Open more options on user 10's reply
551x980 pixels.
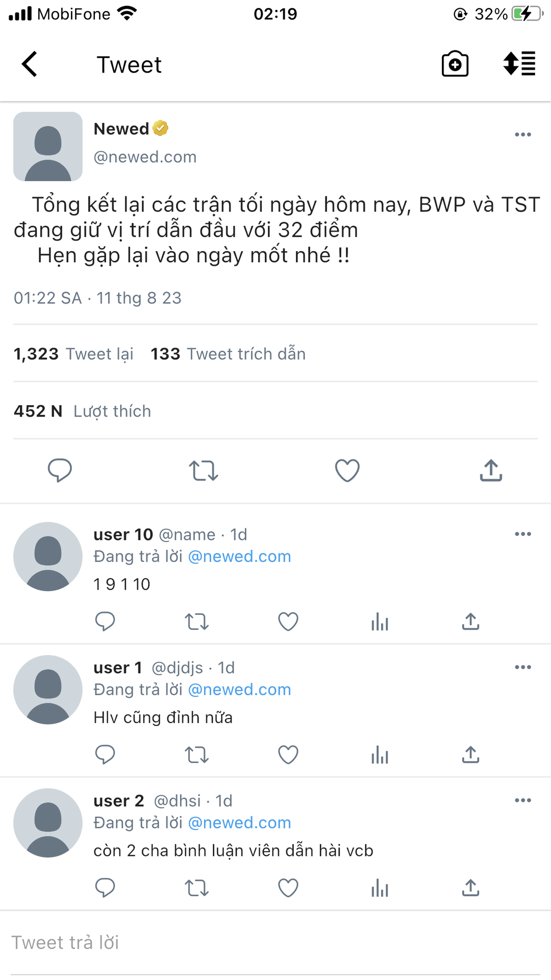click(523, 534)
